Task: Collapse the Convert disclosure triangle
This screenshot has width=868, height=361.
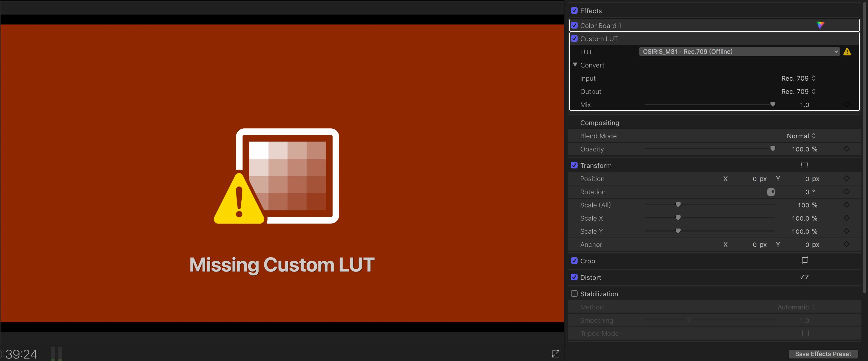Action: tap(575, 64)
